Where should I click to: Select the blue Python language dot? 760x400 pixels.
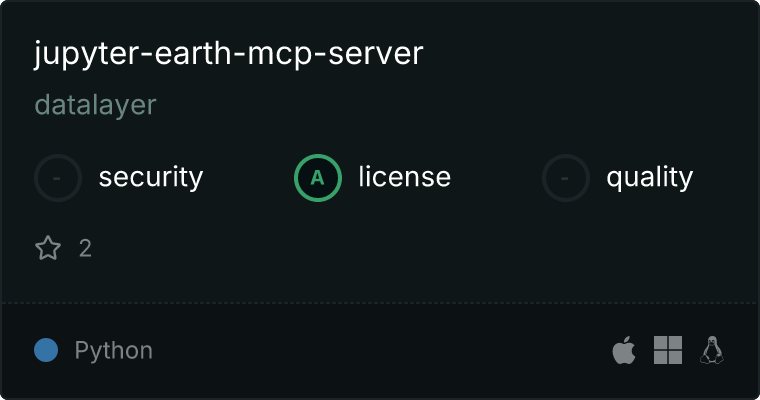click(46, 350)
